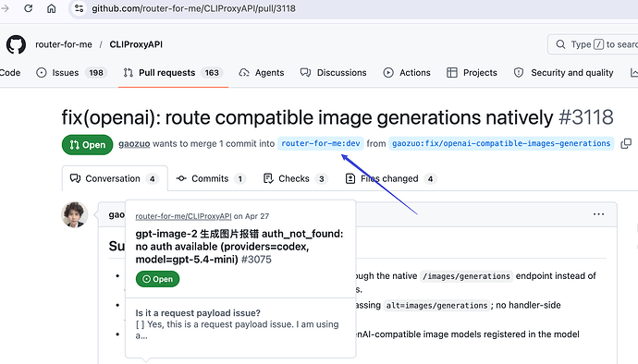Image resolution: width=638 pixels, height=364 pixels.
Task: Click the browser forward arrow
Action: [x=5, y=8]
